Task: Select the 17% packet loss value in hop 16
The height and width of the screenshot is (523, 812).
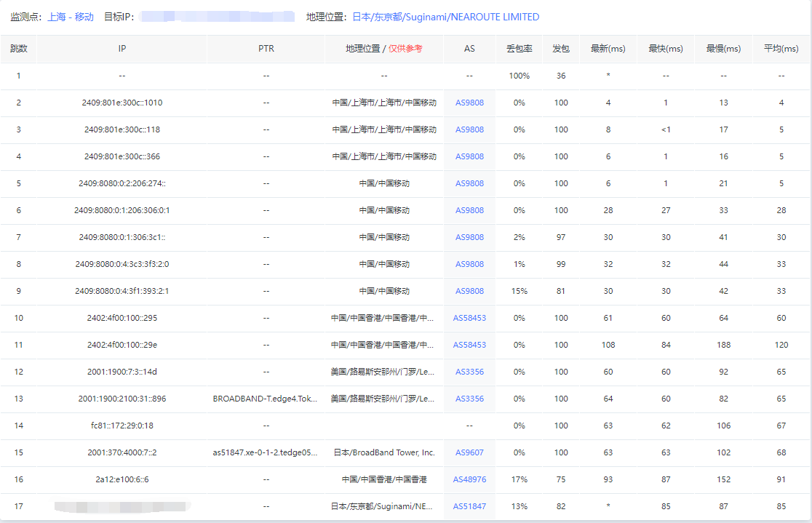Action: [520, 479]
